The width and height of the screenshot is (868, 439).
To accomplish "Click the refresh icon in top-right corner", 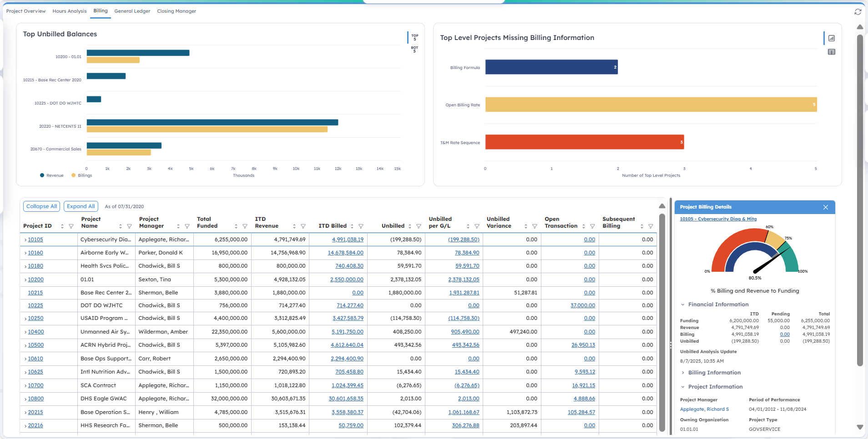I will [x=858, y=12].
